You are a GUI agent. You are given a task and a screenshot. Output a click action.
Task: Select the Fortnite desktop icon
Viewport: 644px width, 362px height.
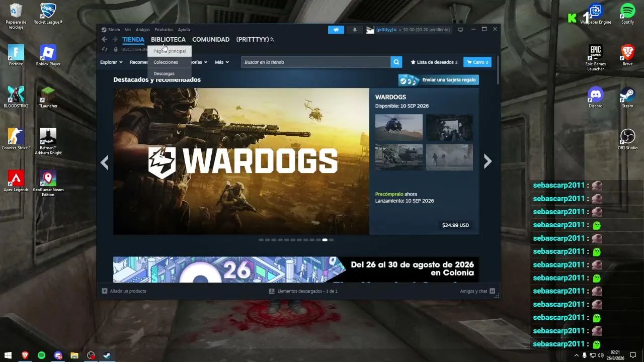click(16, 55)
